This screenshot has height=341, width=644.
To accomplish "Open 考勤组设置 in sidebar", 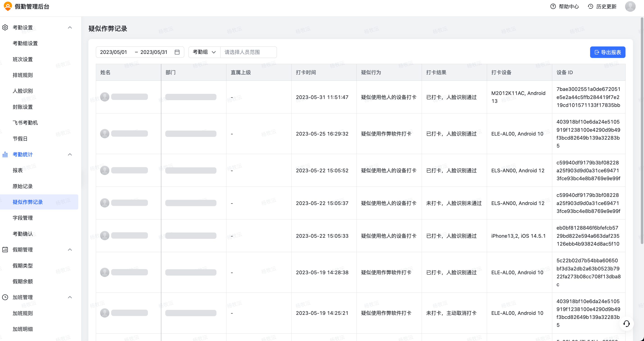I will [x=25, y=43].
